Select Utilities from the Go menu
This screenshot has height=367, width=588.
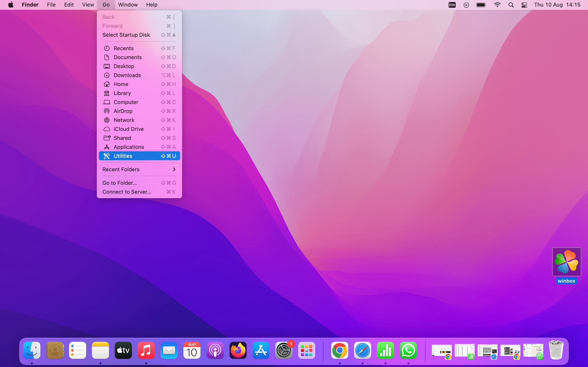[123, 156]
